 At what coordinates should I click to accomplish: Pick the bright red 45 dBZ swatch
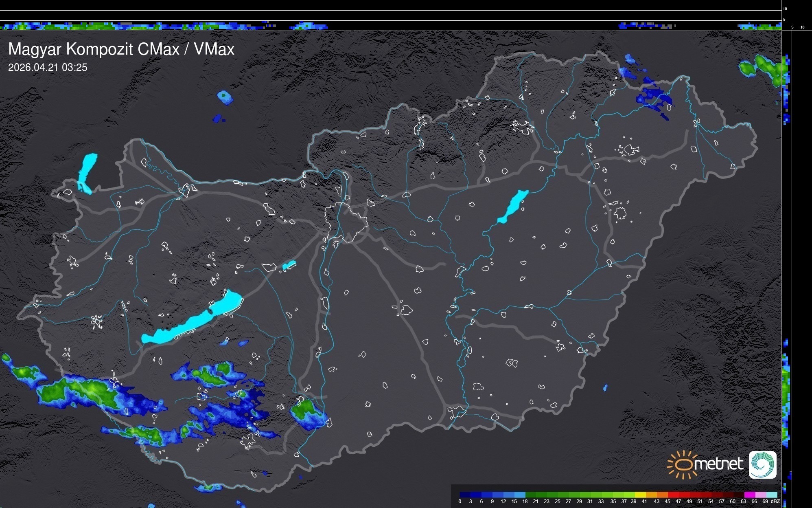tap(673, 495)
